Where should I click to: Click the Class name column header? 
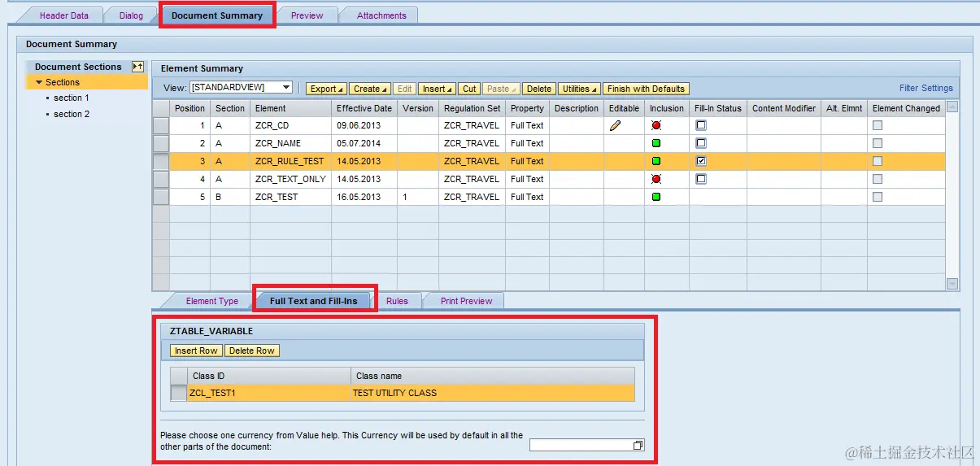(493, 376)
